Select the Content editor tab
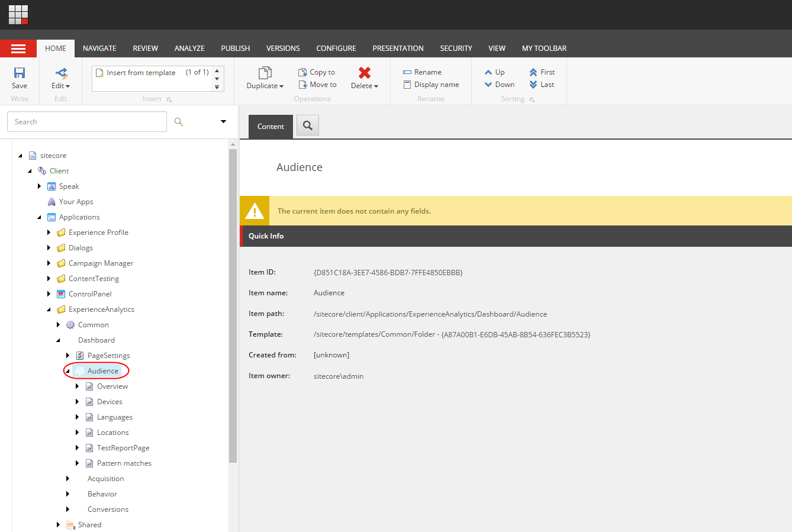792x532 pixels. tap(271, 126)
